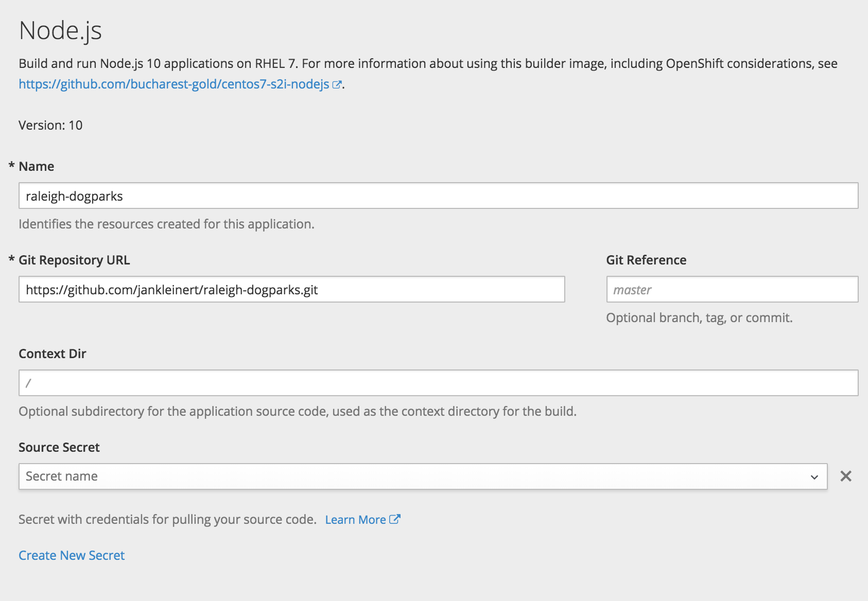
Task: Click the Git Reference label
Action: pyautogui.click(x=646, y=260)
